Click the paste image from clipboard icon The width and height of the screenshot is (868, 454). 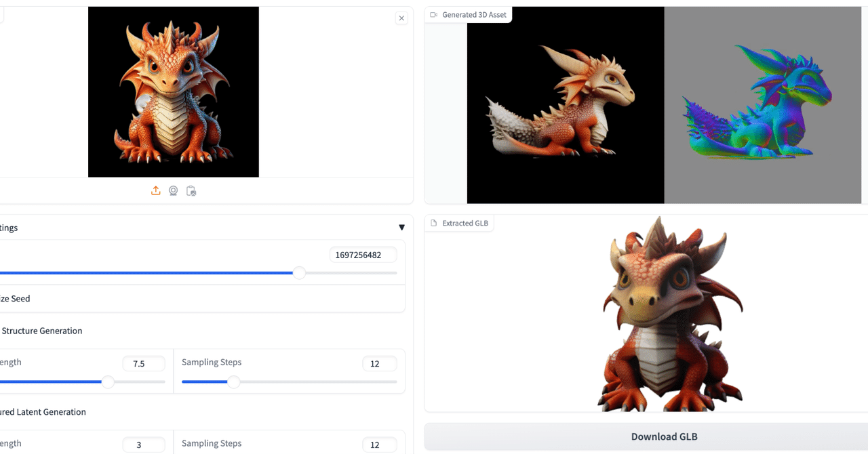point(191,190)
